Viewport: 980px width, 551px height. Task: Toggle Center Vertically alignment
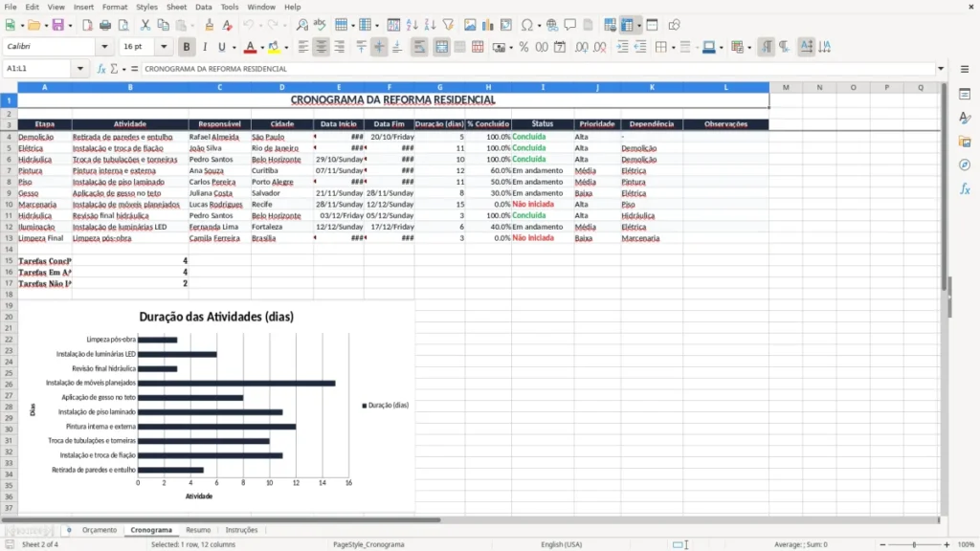pos(379,47)
